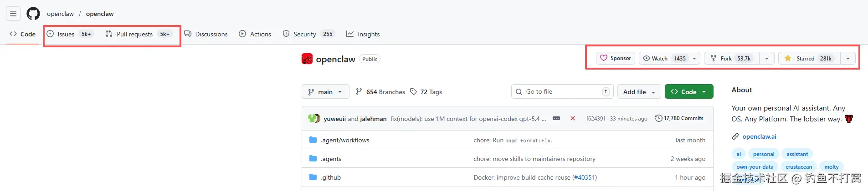
Task: Click the 72 Tags link
Action: pos(426,92)
